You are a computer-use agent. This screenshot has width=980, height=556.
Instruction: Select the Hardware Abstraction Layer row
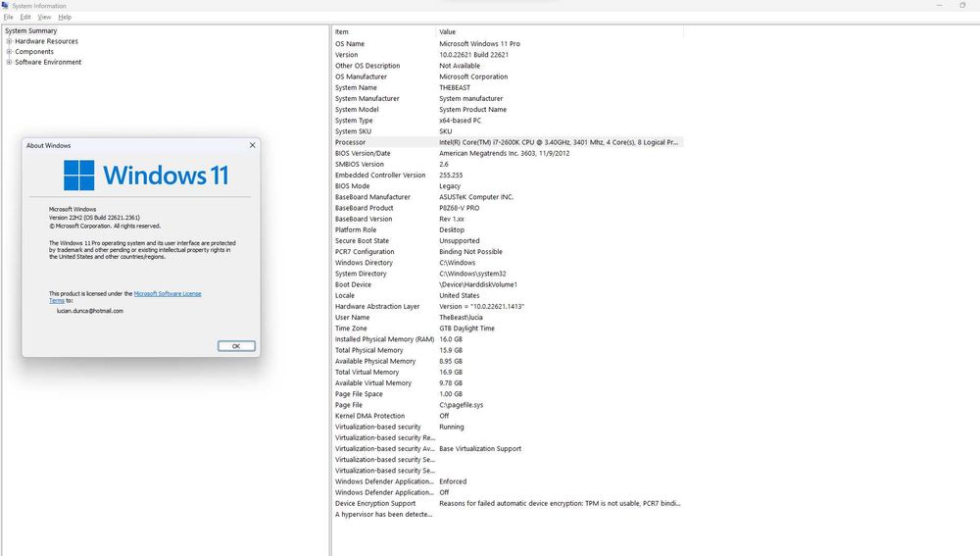coord(508,307)
